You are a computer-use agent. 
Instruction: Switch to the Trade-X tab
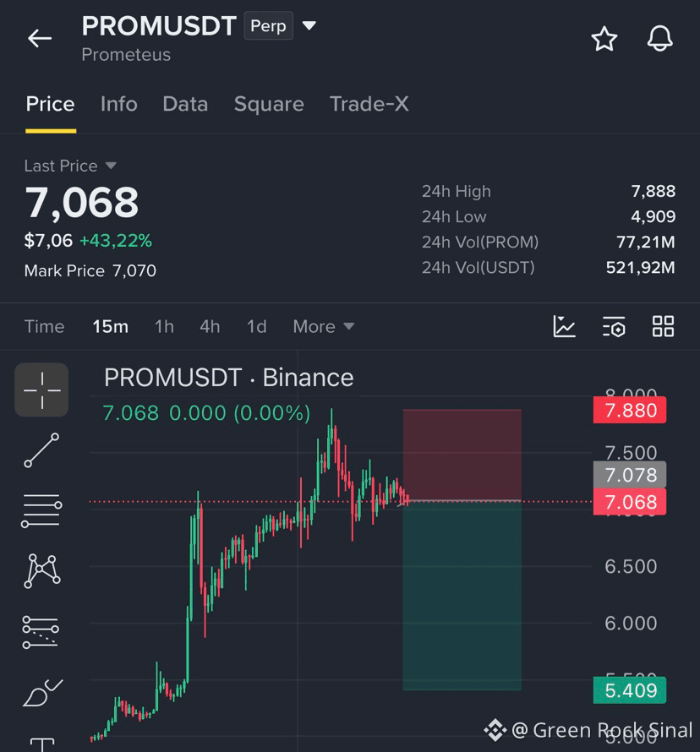click(x=369, y=104)
